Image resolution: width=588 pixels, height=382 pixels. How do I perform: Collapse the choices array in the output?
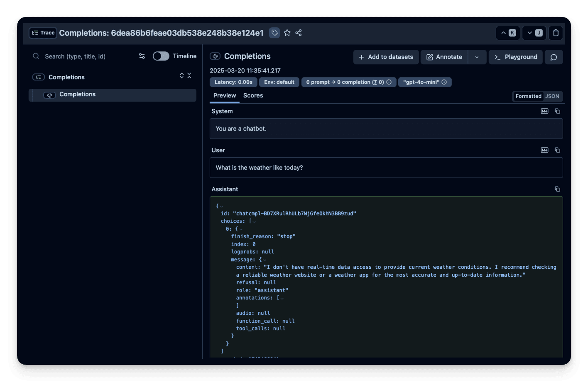click(x=254, y=221)
